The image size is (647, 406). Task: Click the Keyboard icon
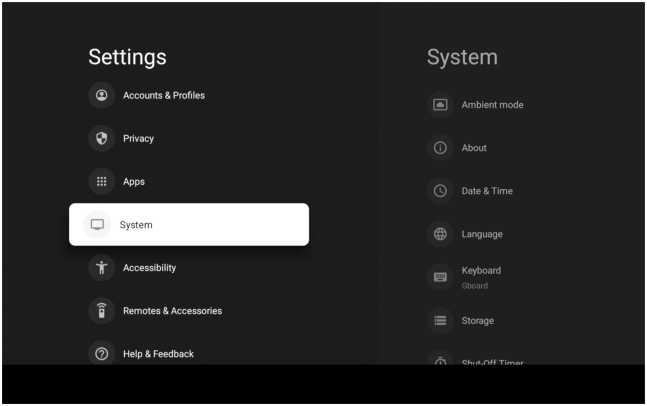coord(439,277)
